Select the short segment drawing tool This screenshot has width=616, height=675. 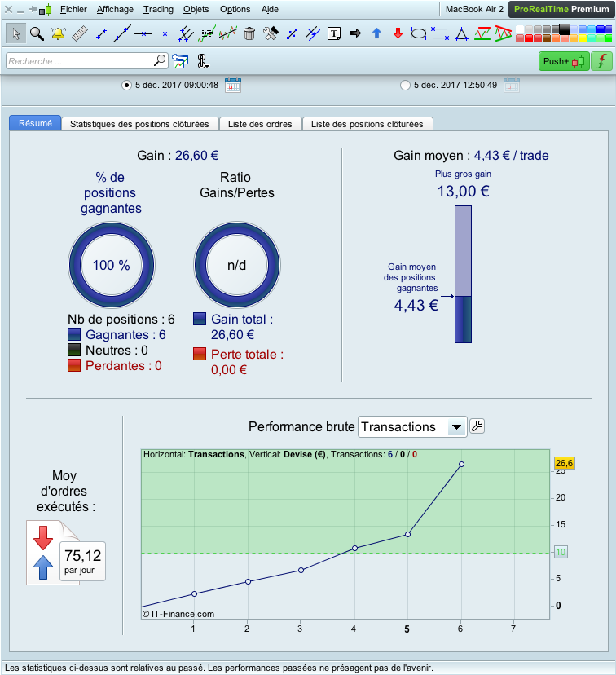[101, 33]
